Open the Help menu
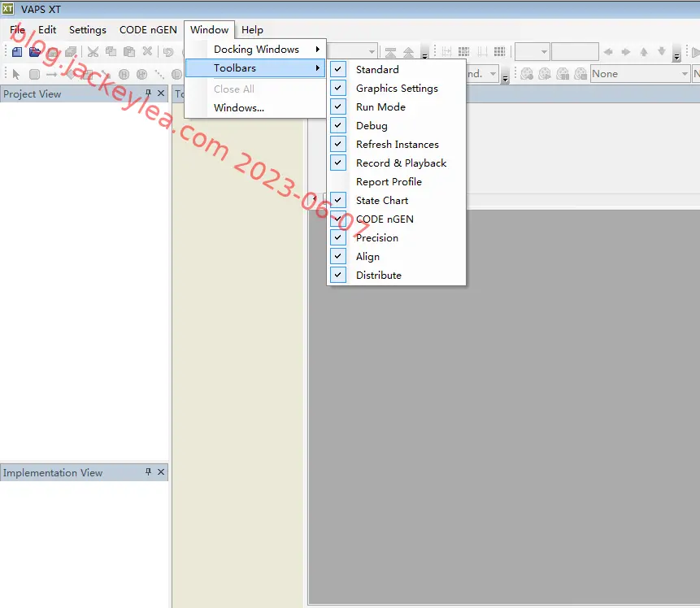 click(x=252, y=30)
